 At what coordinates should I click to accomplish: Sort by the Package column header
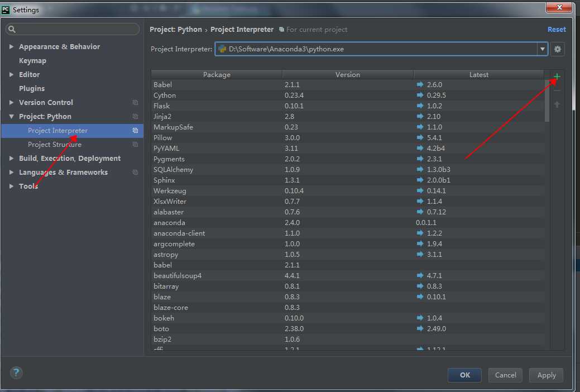217,75
